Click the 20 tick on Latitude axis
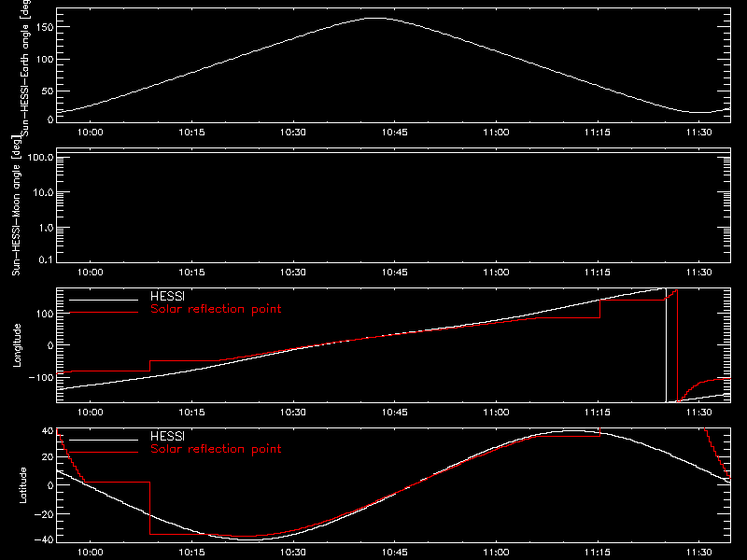The width and height of the screenshot is (747, 560). point(48,457)
